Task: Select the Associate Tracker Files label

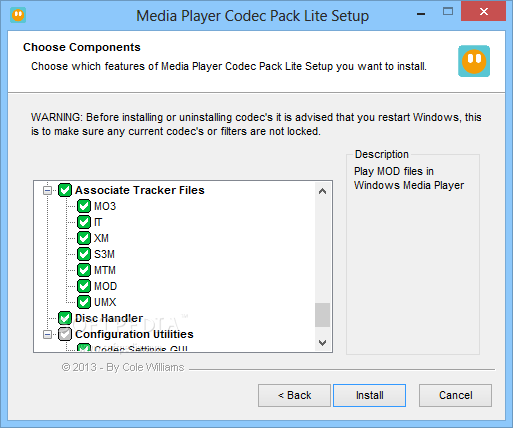Action: pos(140,190)
